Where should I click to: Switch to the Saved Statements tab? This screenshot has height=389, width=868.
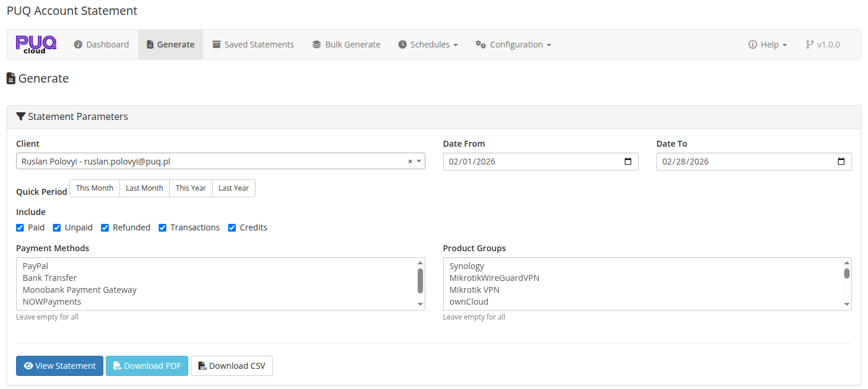coord(252,44)
